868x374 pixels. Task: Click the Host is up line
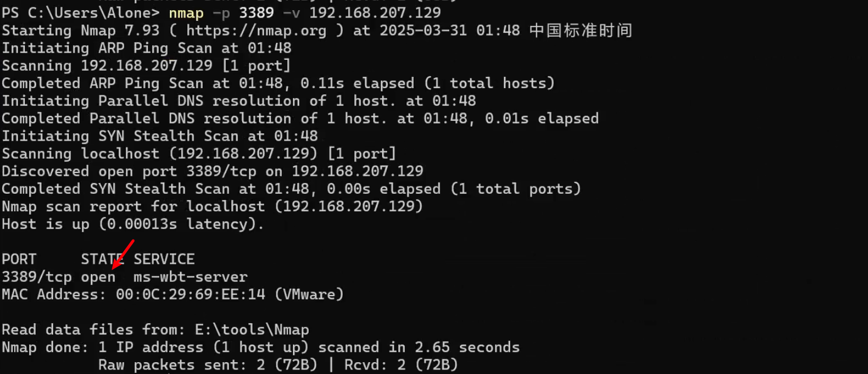pos(133,224)
